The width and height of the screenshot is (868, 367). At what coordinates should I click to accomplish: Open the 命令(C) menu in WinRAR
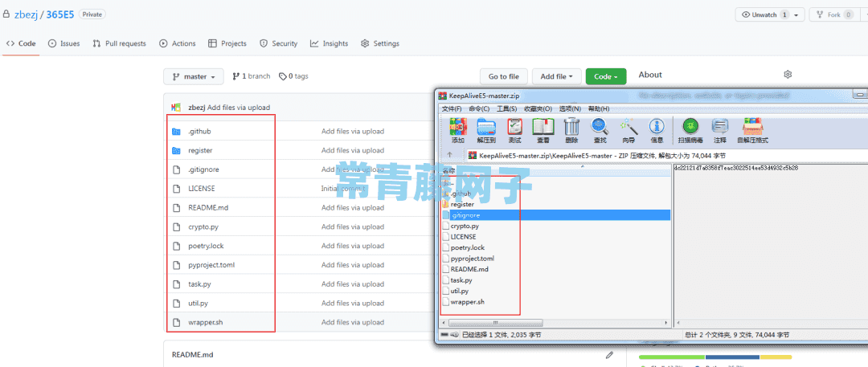[x=479, y=108]
